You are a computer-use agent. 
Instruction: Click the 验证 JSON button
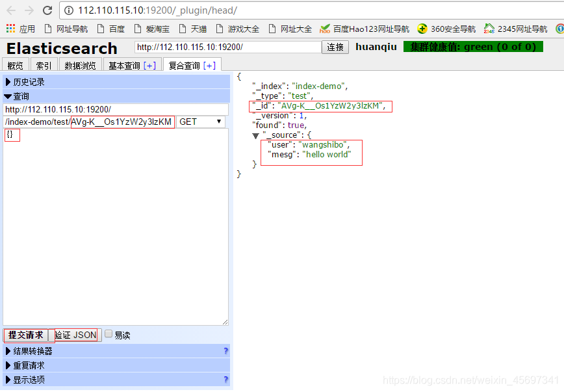(75, 335)
